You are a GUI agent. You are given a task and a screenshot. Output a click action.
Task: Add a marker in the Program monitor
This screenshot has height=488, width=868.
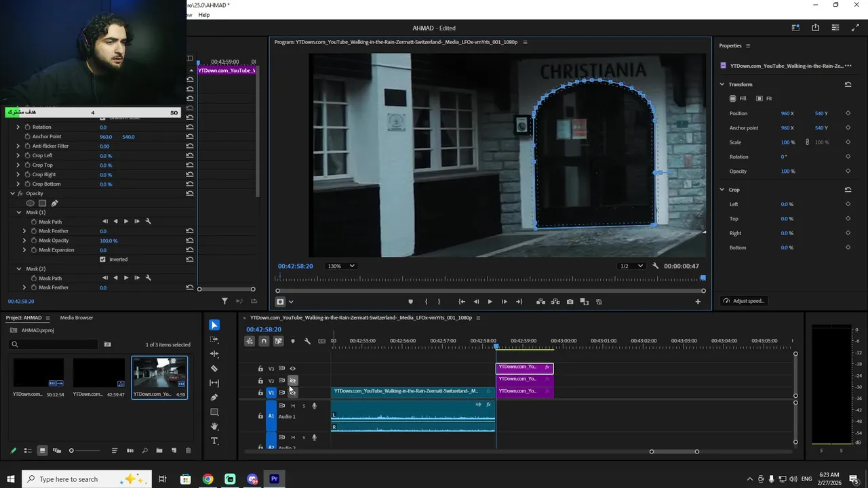[410, 302]
